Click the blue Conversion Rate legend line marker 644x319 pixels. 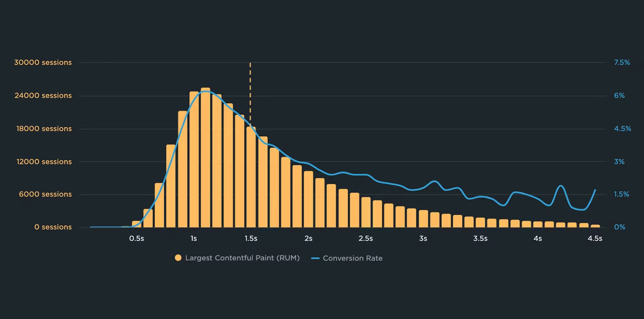tap(315, 258)
